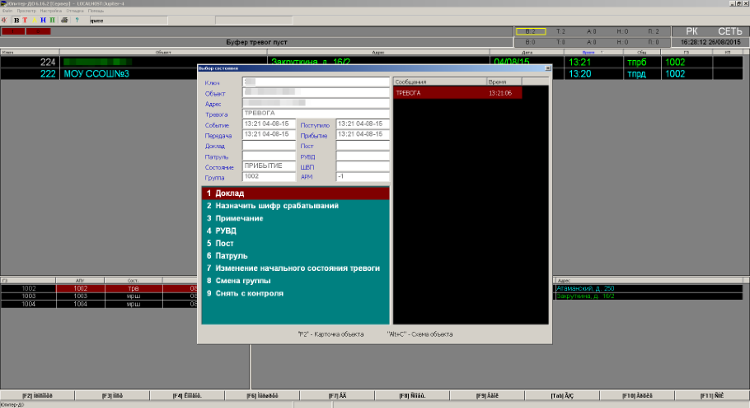Screen dimensions: 750x408
Task: Pick Изменение начального состояния тревоги
Action: tap(295, 268)
